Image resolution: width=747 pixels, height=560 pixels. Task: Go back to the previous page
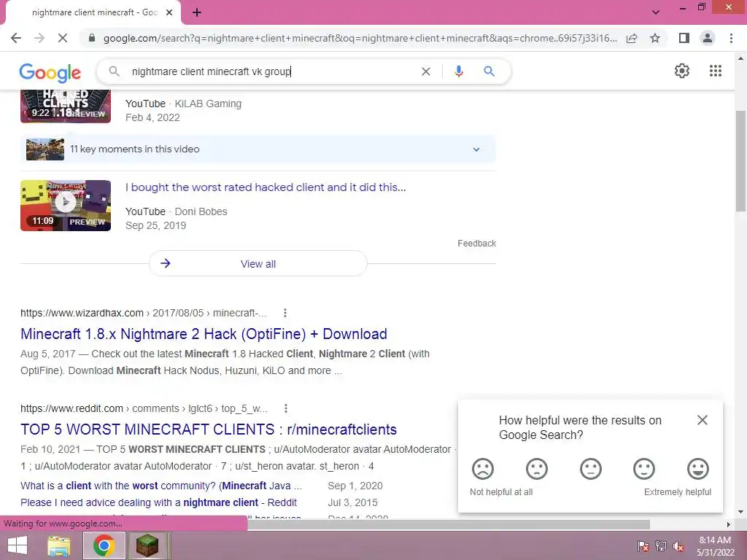(16, 38)
